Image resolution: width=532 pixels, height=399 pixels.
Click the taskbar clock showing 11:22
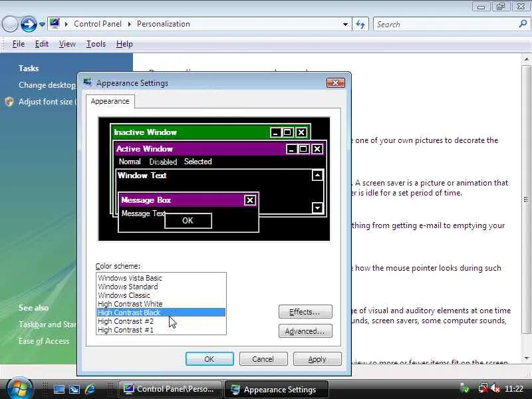click(513, 389)
